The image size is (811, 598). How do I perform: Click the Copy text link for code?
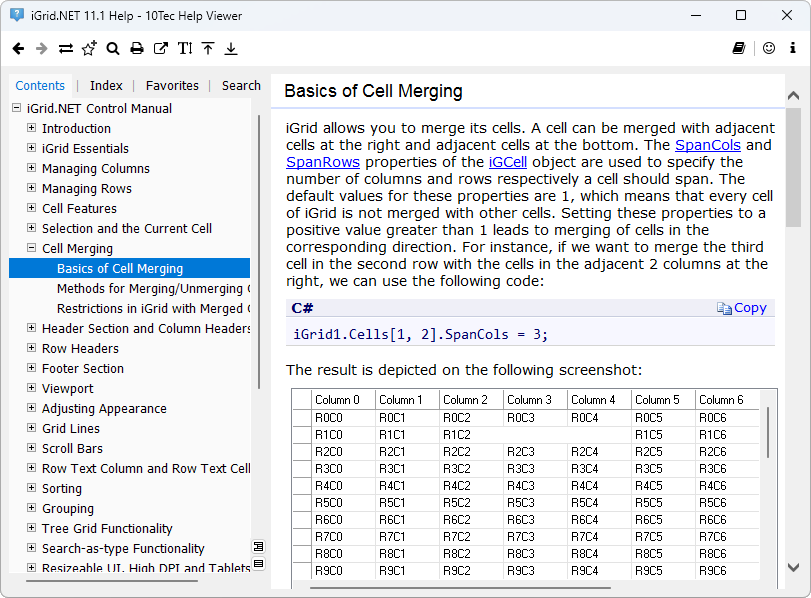tap(750, 308)
